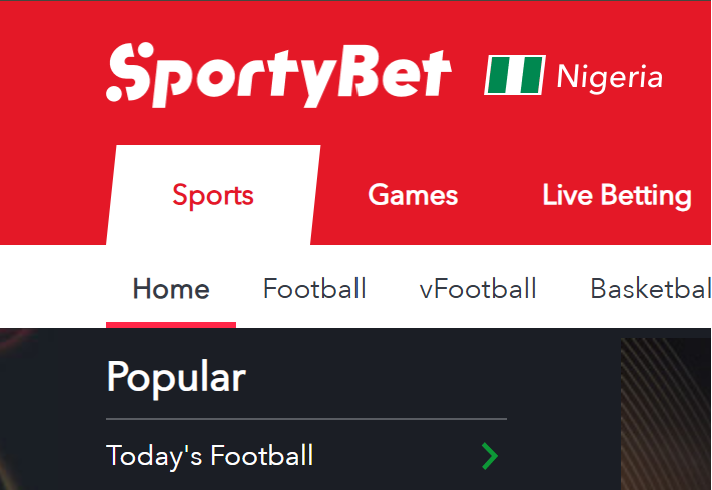Click the SportyBet logo
Image resolution: width=712 pixels, height=490 pixels.
(x=278, y=75)
